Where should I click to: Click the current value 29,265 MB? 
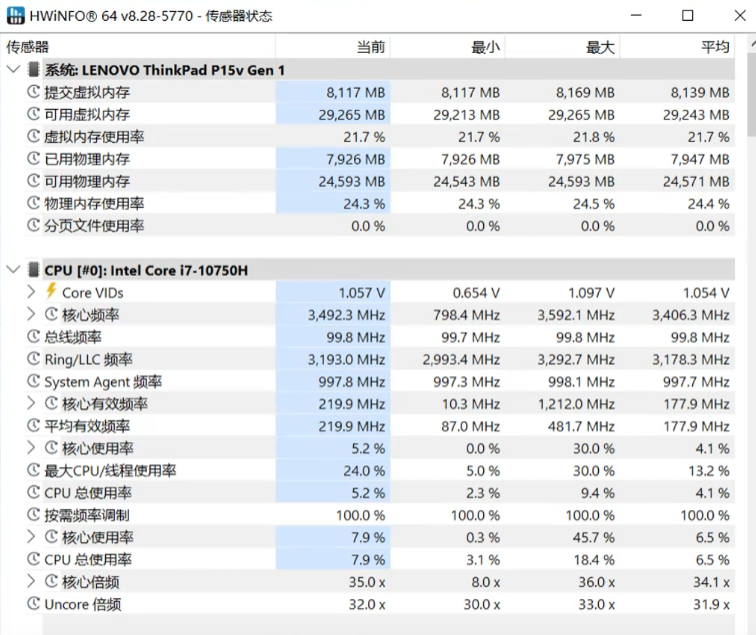point(351,115)
